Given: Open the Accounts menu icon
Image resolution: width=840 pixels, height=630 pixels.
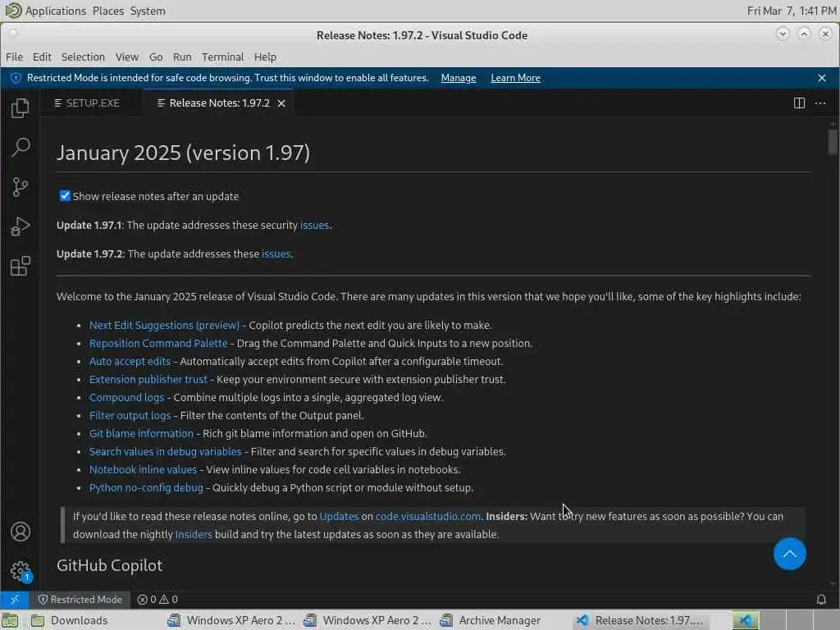Looking at the screenshot, I should coord(20,532).
